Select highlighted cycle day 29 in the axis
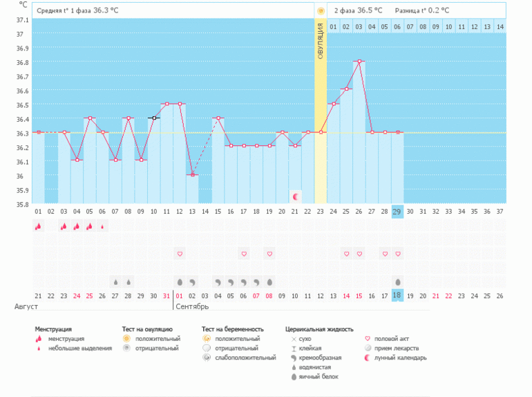 397,211
